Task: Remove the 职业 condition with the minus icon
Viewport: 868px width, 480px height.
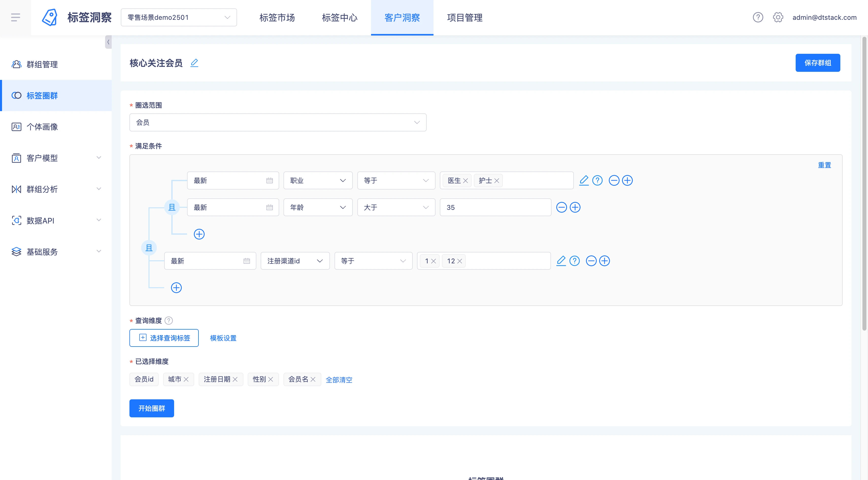Action: click(x=614, y=180)
